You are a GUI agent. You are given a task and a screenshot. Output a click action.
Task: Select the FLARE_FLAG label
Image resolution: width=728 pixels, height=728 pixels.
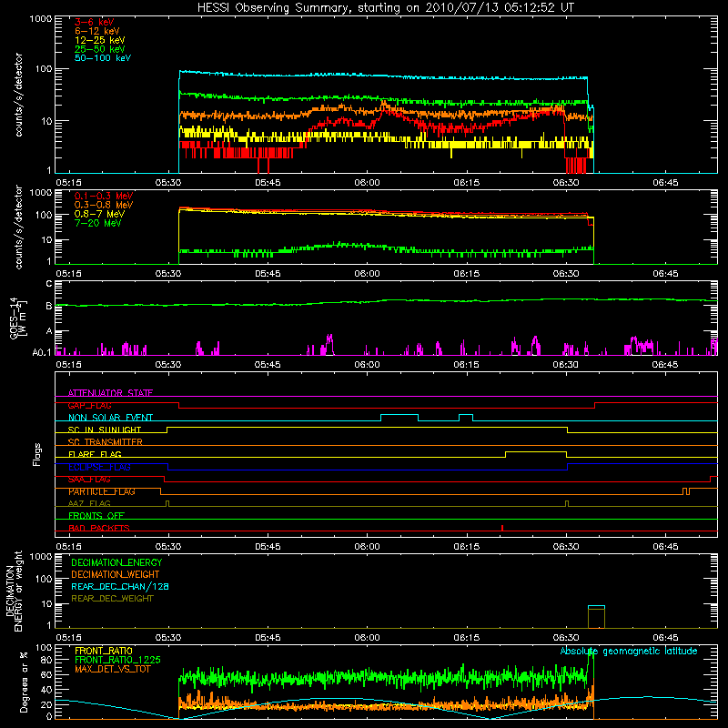[95, 454]
